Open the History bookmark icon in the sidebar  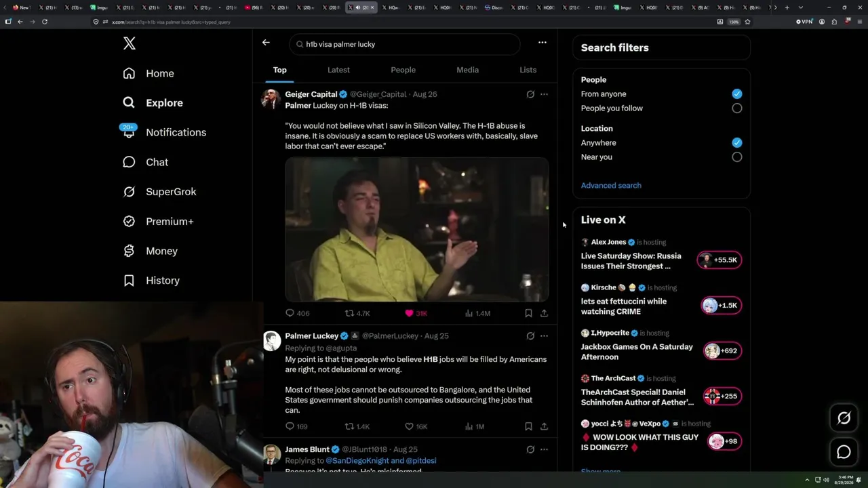[129, 281]
